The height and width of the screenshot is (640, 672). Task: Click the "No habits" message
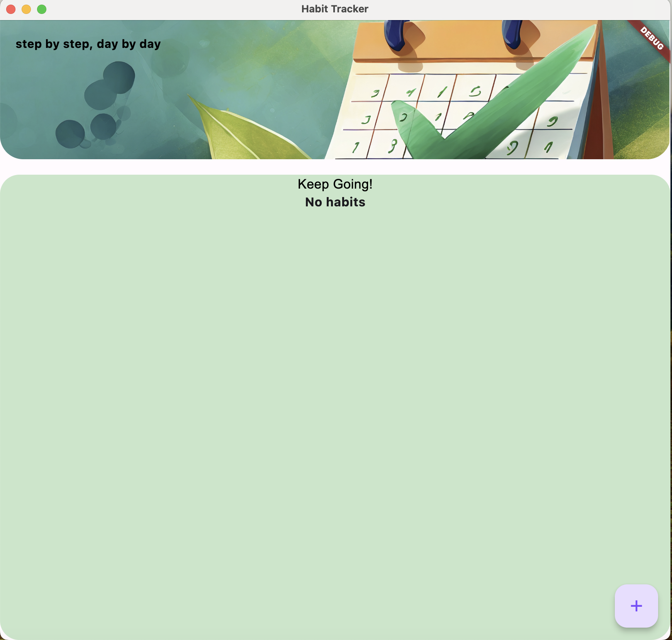[x=335, y=202]
